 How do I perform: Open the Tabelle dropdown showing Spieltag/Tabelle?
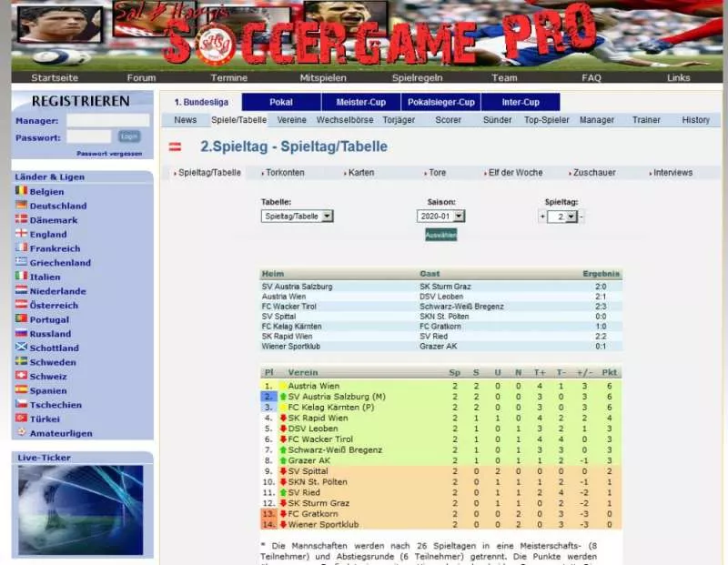point(296,217)
